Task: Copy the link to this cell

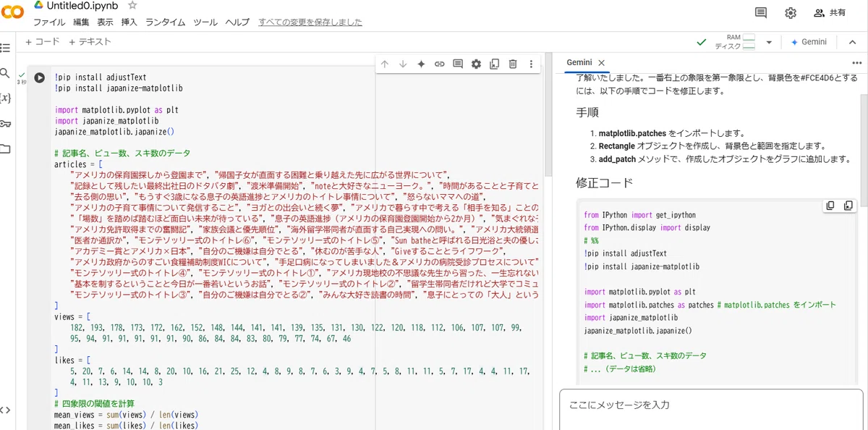Action: pyautogui.click(x=439, y=64)
